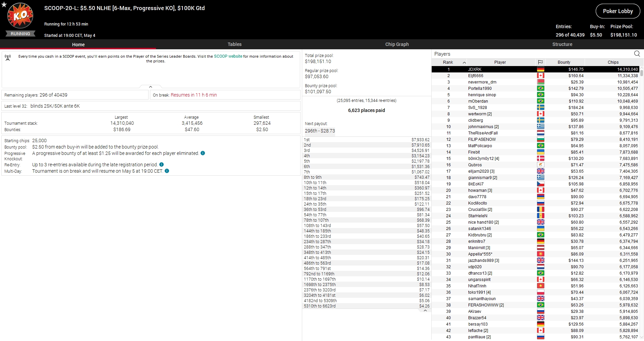
Task: Click toko1991's Poland flag icon
Action: pyautogui.click(x=540, y=292)
